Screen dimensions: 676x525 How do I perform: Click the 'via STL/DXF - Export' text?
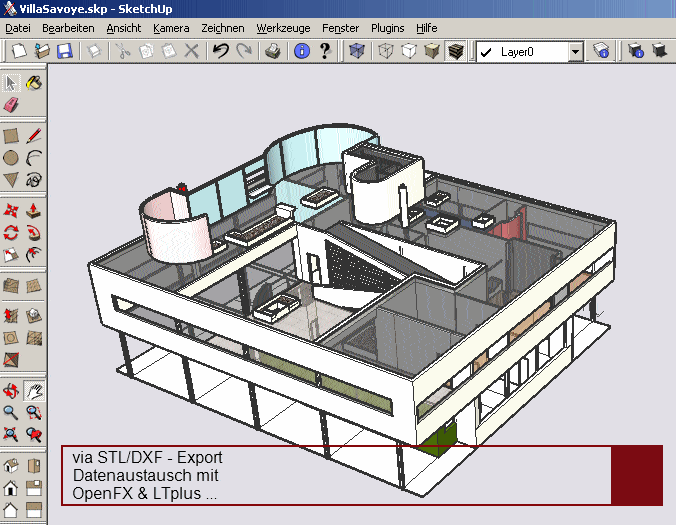click(147, 457)
